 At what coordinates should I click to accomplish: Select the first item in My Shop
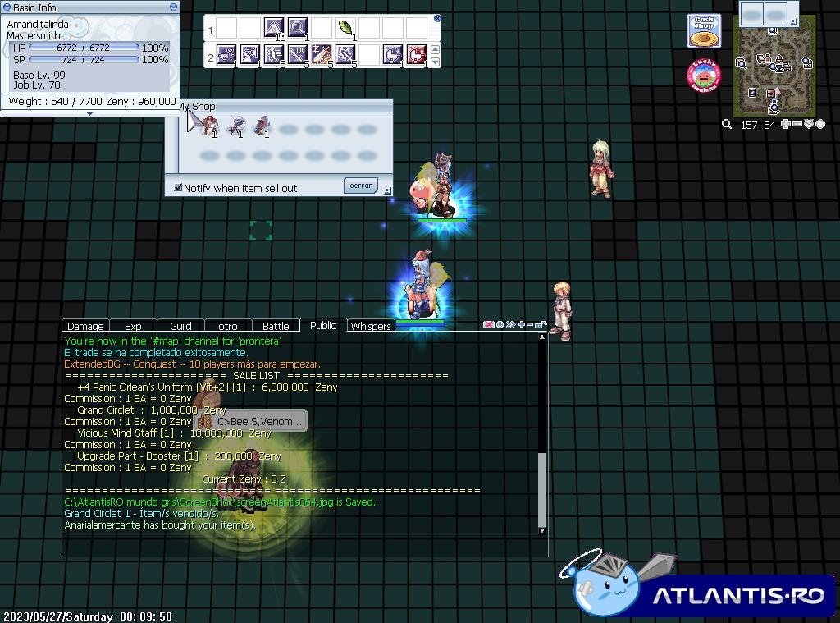click(x=209, y=126)
